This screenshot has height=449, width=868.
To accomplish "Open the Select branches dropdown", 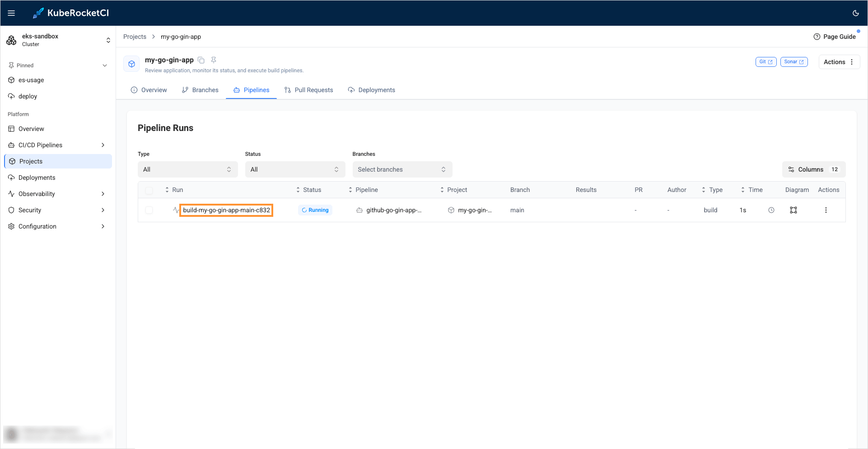I will tap(401, 169).
